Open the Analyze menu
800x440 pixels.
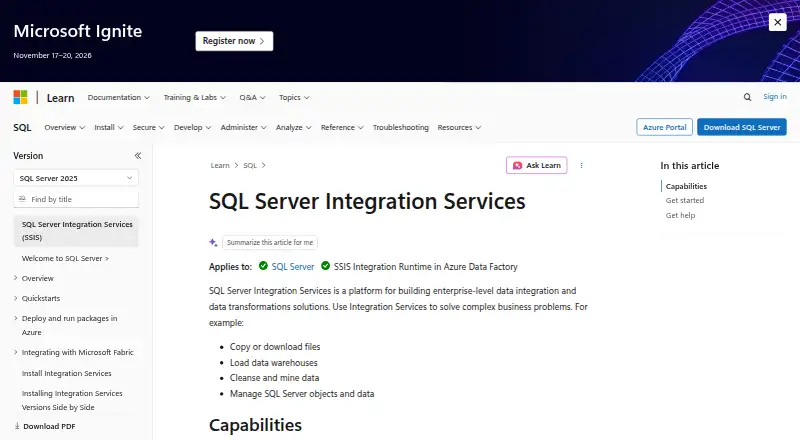tap(293, 127)
